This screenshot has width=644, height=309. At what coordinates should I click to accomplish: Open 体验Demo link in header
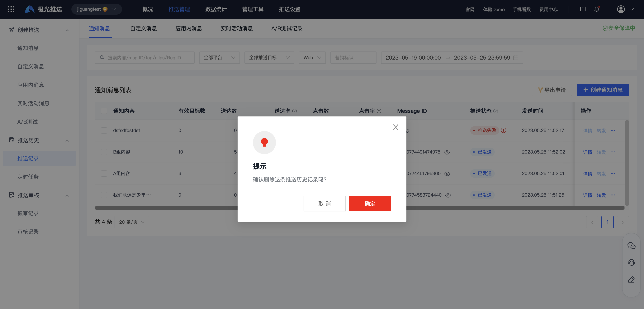point(494,9)
